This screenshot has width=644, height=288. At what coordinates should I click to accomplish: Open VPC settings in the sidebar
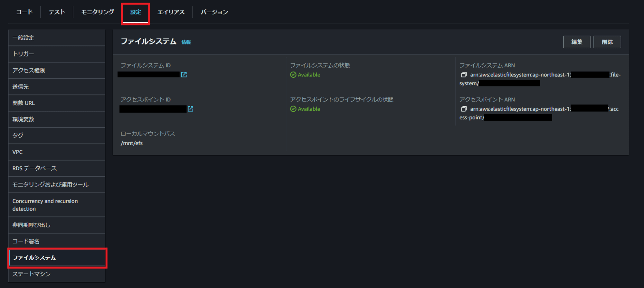pyautogui.click(x=57, y=152)
